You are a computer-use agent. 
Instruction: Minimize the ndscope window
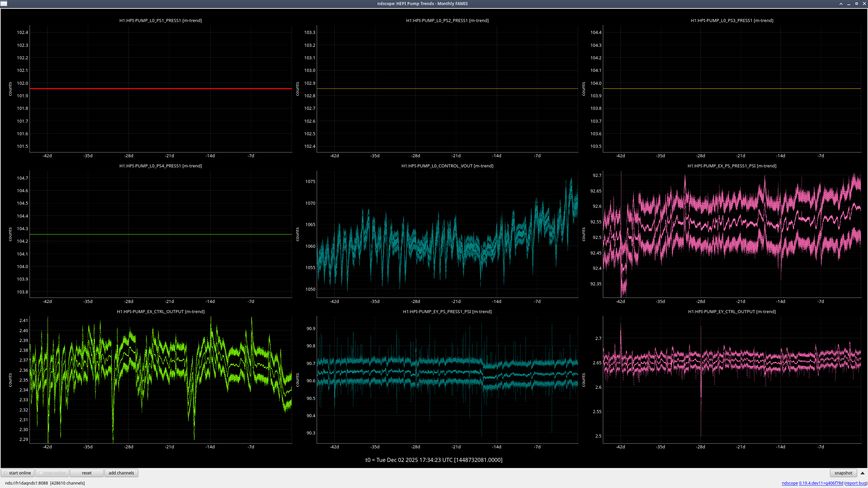tap(849, 4)
